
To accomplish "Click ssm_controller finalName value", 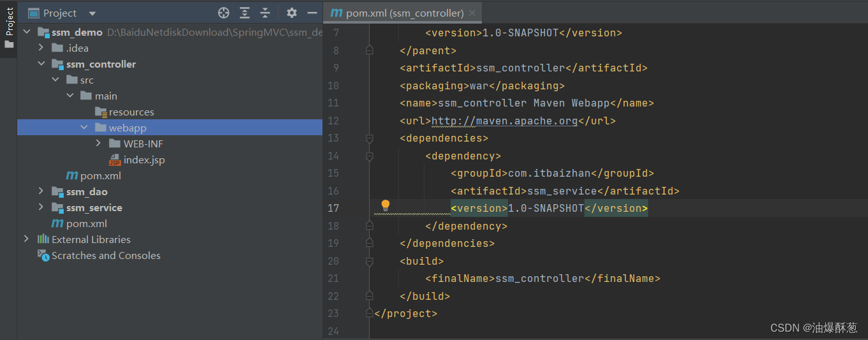I will pos(540,278).
